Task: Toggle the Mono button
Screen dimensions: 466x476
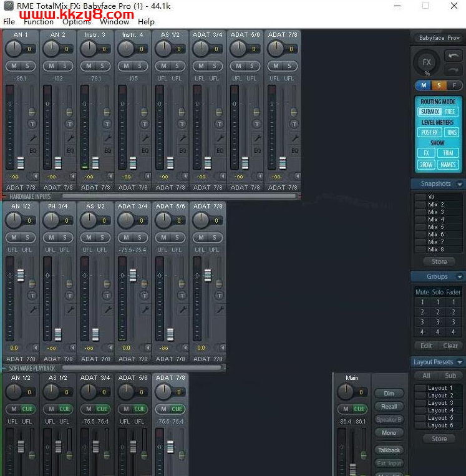Action: tap(389, 432)
